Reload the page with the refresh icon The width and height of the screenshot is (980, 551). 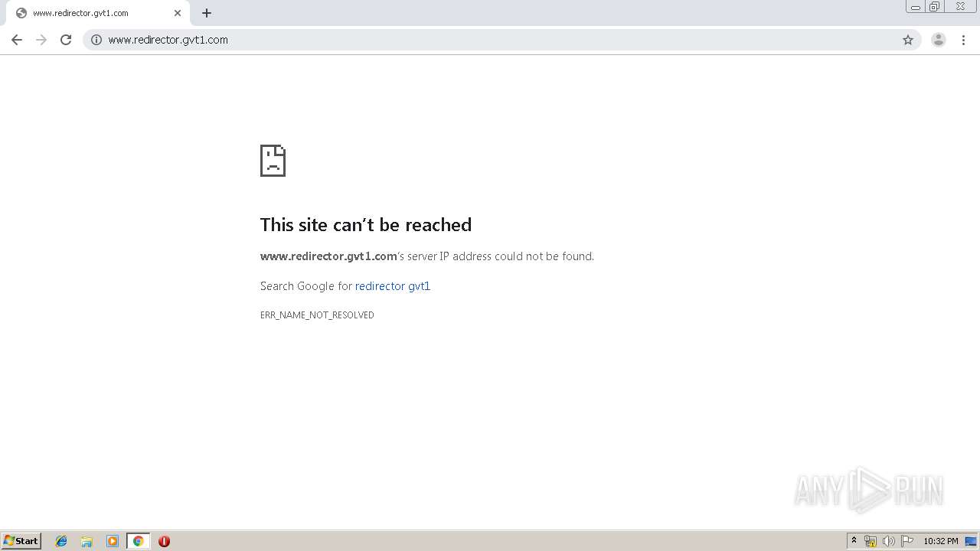point(66,40)
